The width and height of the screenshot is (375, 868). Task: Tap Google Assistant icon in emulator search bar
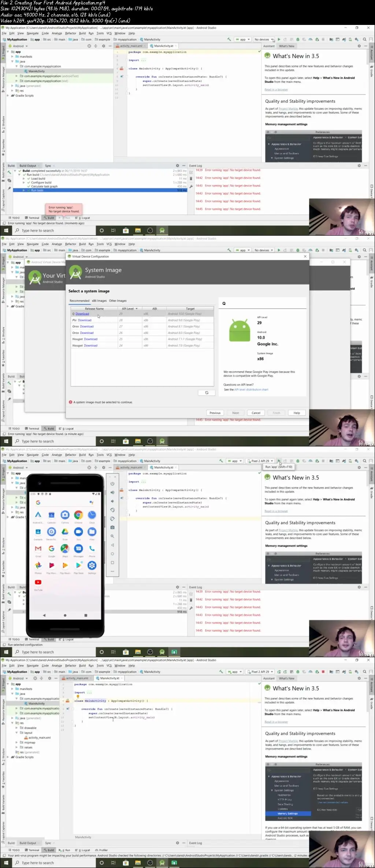(x=92, y=503)
